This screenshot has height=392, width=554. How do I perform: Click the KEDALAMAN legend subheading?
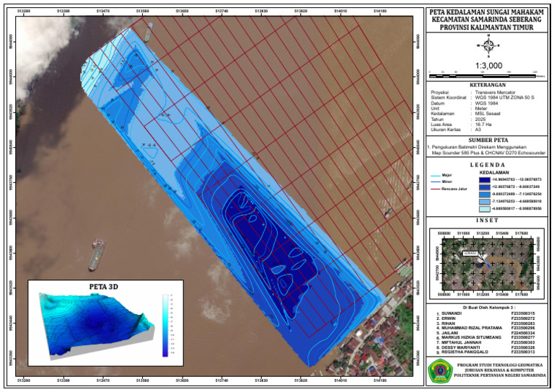tap(494, 172)
